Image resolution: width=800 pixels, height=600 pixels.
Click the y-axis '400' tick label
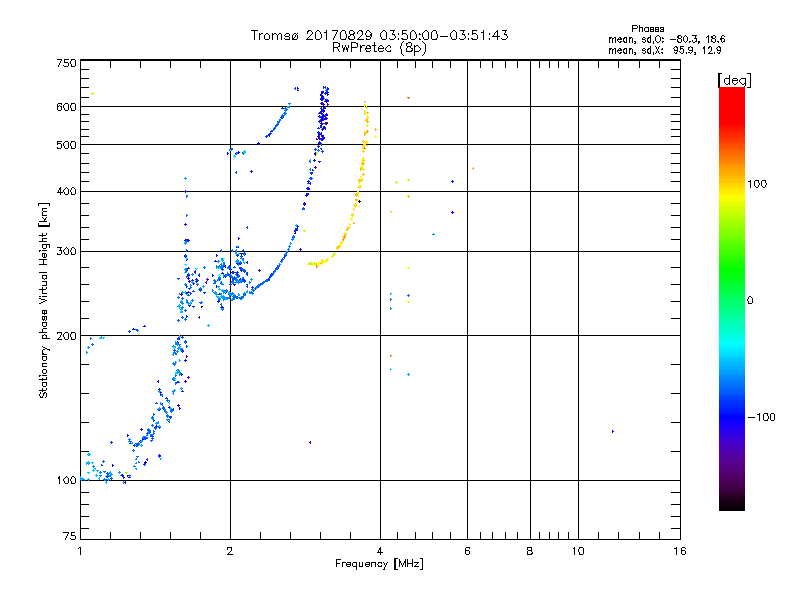click(66, 192)
